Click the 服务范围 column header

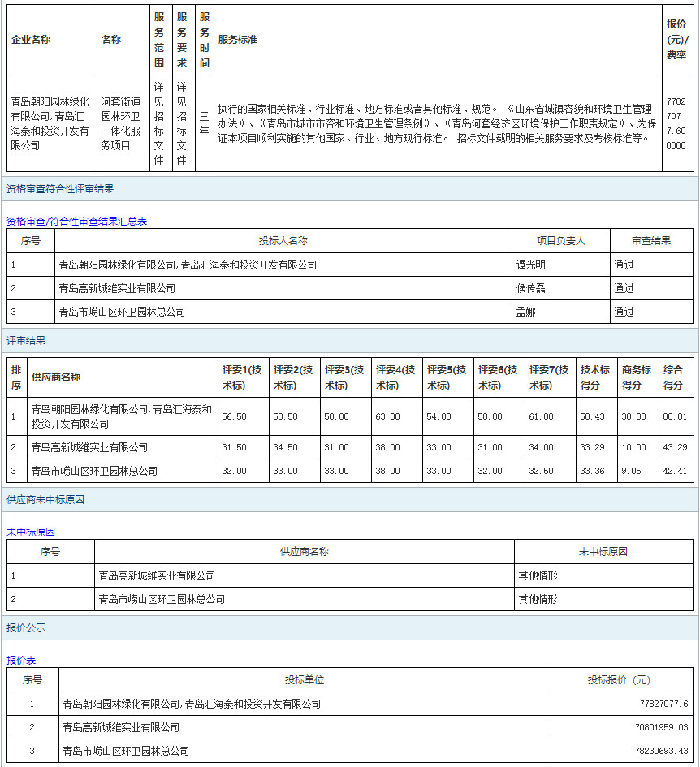[159, 40]
